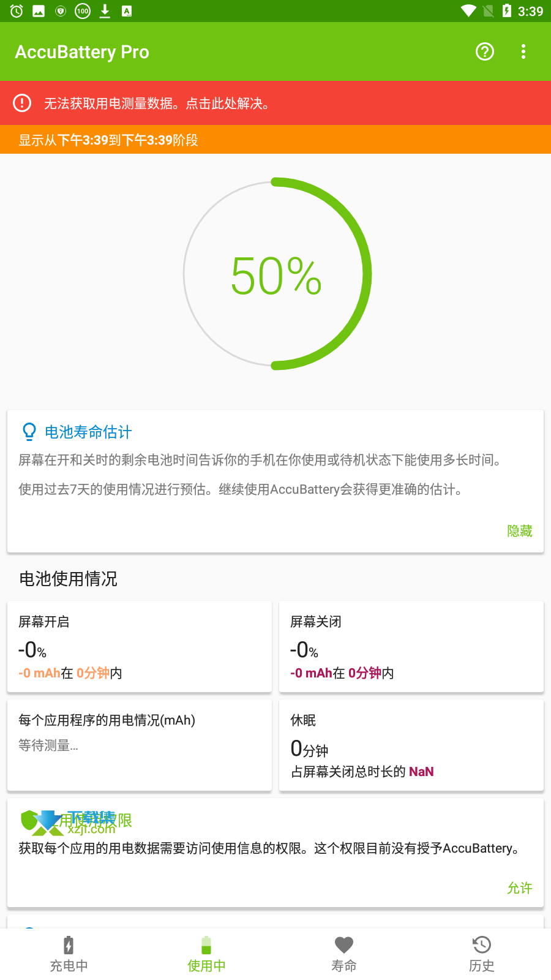Switch to the 充电中 tab

69,954
